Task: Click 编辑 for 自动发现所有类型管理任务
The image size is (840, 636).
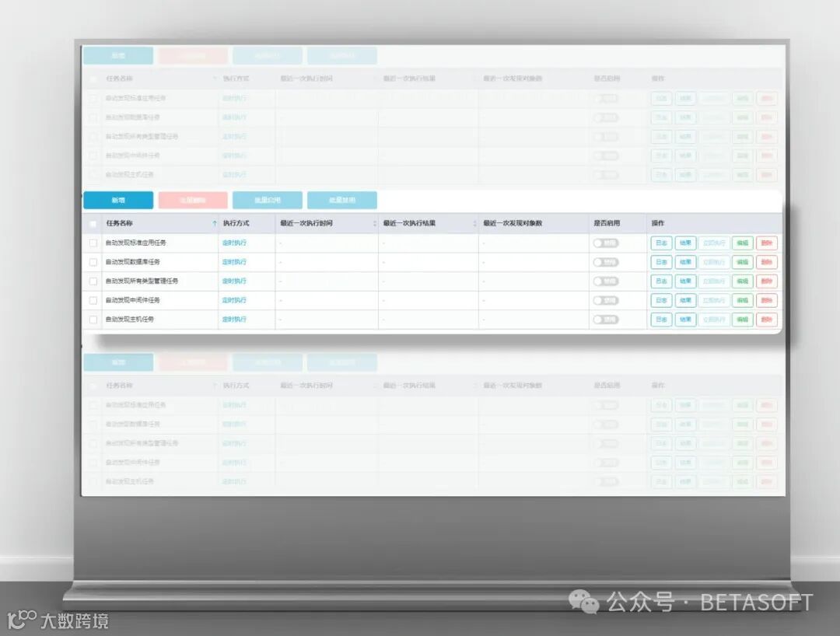Action: coord(743,281)
